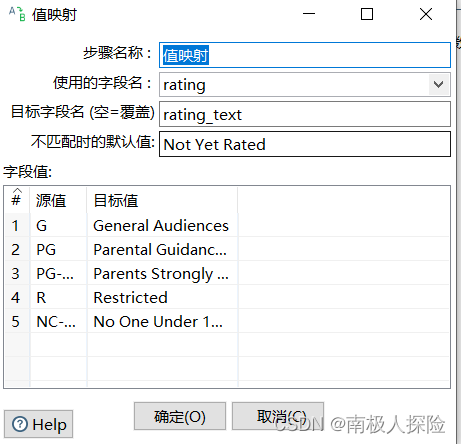
Task: Cancel with the 取消(C) button
Action: 278,416
